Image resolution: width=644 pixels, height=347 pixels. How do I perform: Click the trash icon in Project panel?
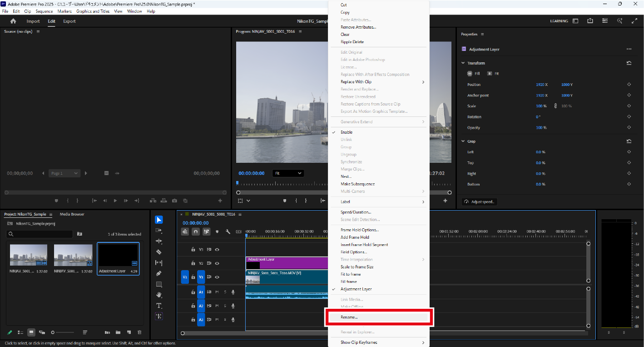coord(139,332)
